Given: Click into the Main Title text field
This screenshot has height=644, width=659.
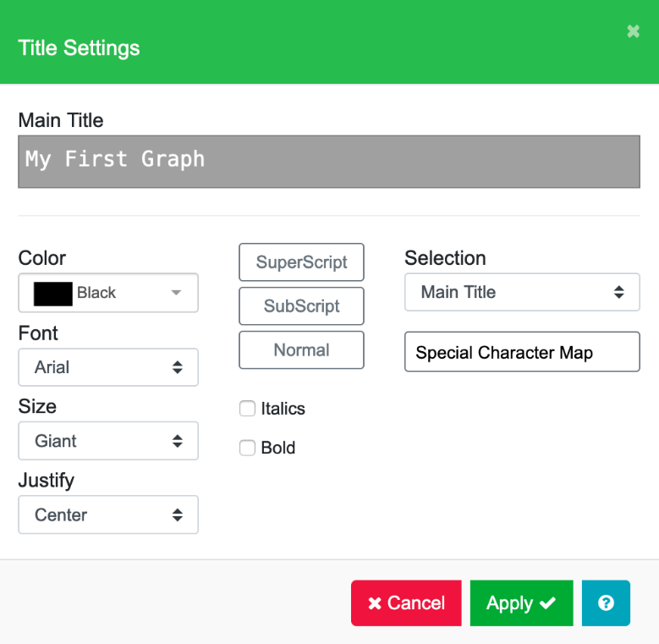Looking at the screenshot, I should [329, 161].
